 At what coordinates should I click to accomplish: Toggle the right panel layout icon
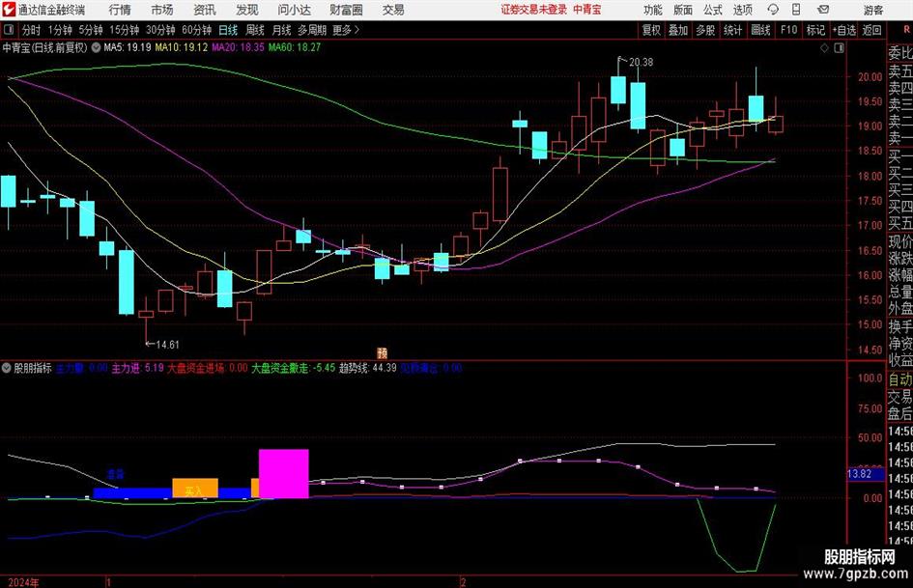tap(839, 48)
